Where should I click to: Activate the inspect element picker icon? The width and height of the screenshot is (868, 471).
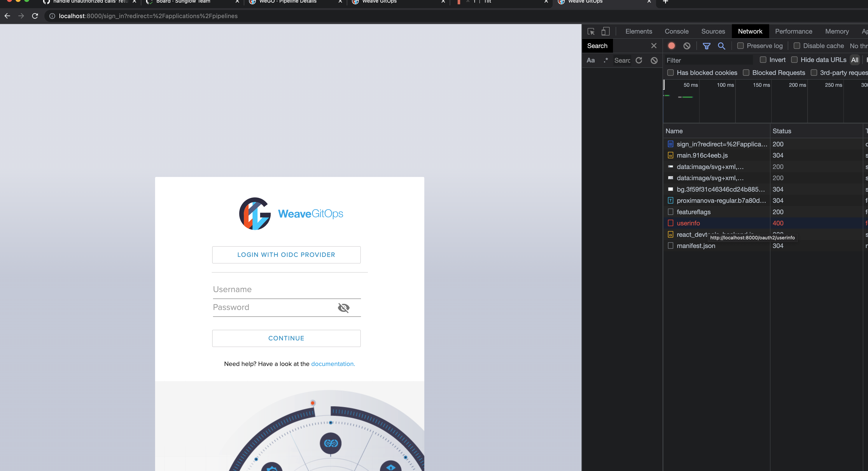pyautogui.click(x=591, y=31)
